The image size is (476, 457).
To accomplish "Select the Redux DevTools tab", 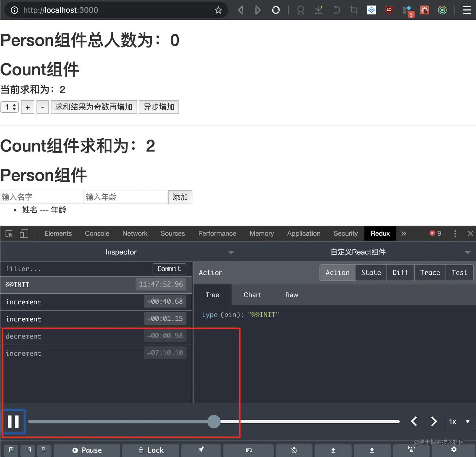I will (x=380, y=233).
